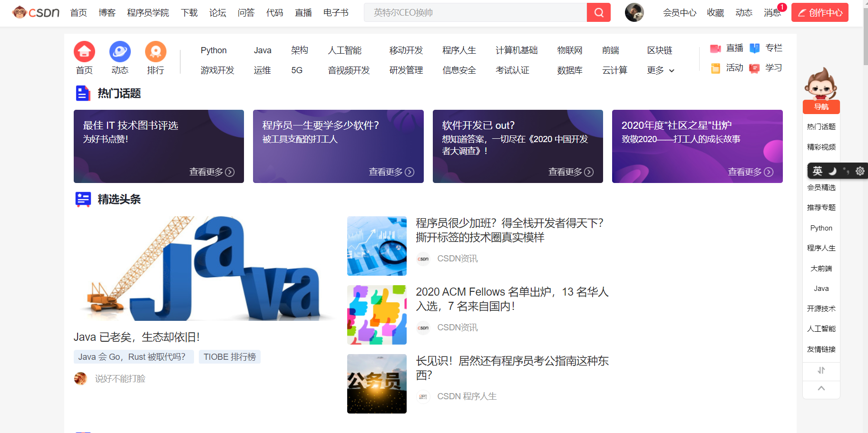
Task: Open headline Java 已老矣，生态却依旧!
Action: point(137,337)
